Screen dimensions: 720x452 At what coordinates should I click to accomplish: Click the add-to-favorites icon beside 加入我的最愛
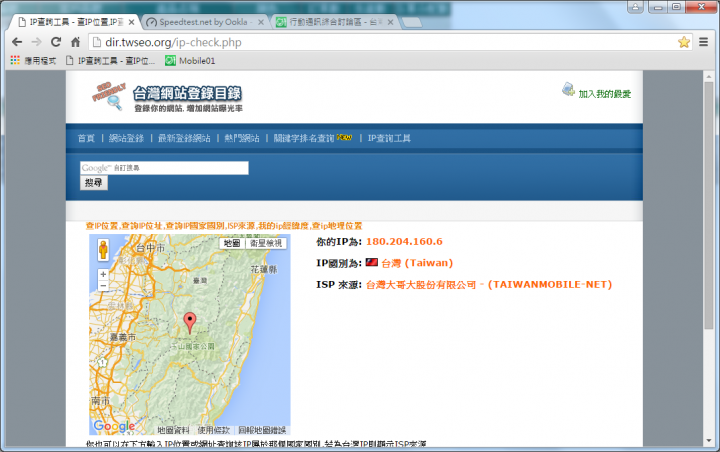(568, 90)
